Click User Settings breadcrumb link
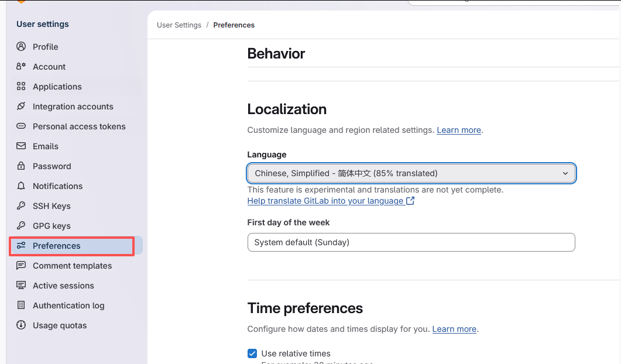This screenshot has height=364, width=621. (179, 25)
